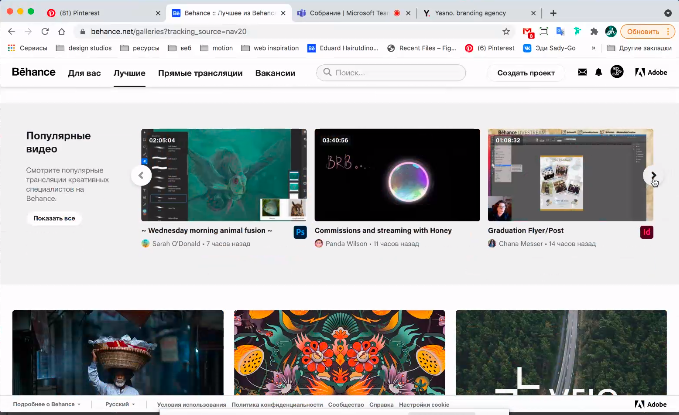
Task: Open the notifications bell icon
Action: coord(598,73)
